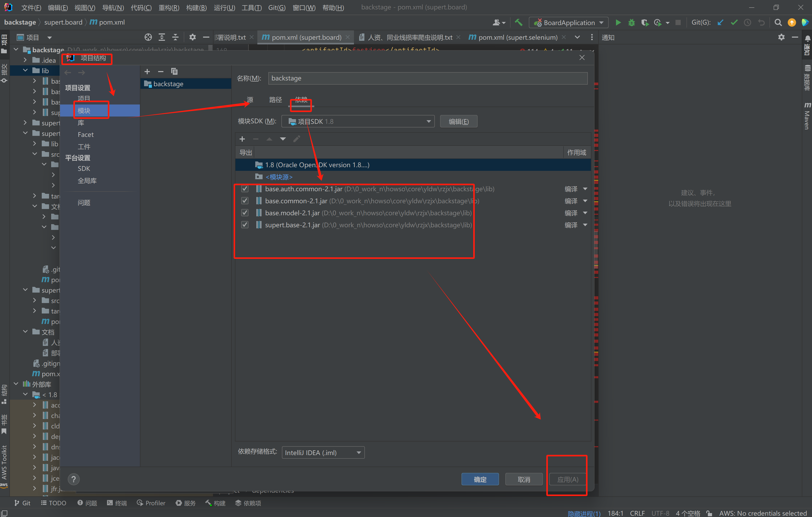
Task: Change scope of base.auth.common-2.1.jar
Action: 576,189
